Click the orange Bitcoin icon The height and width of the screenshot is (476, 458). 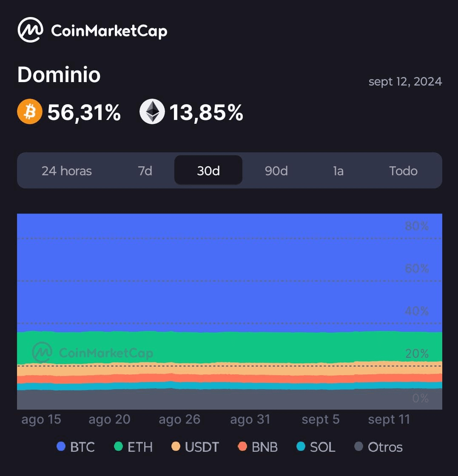[30, 112]
